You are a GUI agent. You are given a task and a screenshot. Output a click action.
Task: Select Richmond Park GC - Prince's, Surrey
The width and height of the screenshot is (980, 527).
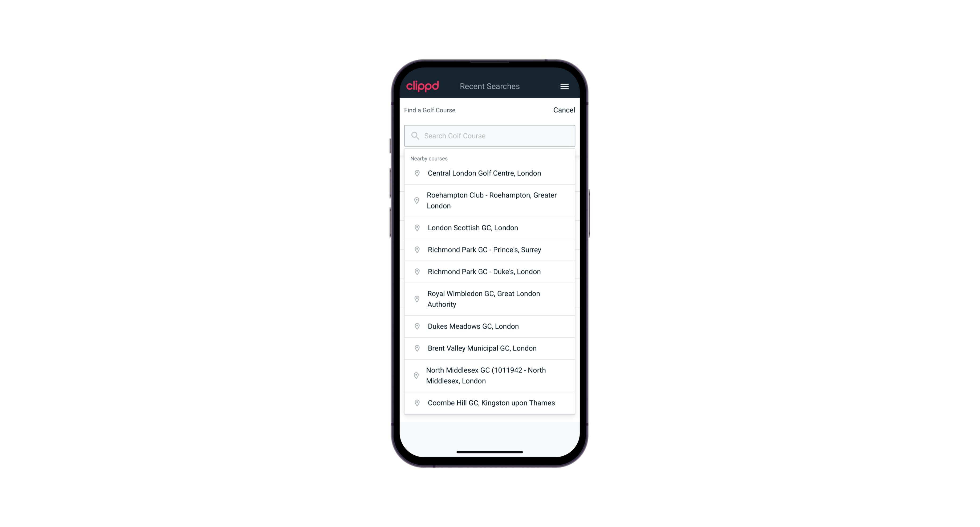pyautogui.click(x=489, y=249)
